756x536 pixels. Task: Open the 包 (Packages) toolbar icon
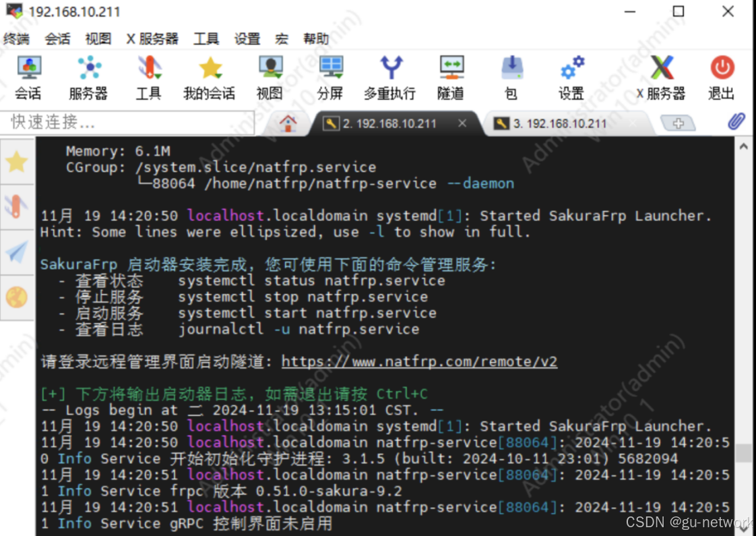click(x=511, y=78)
